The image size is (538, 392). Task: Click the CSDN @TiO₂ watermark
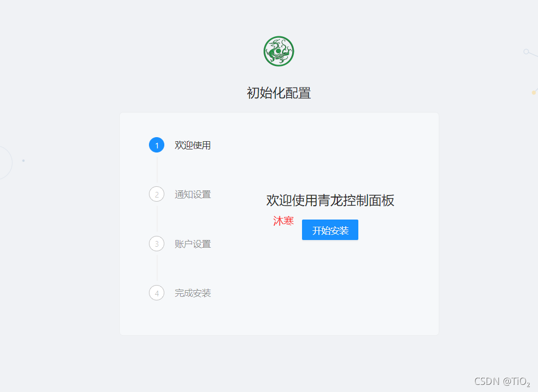(x=502, y=381)
